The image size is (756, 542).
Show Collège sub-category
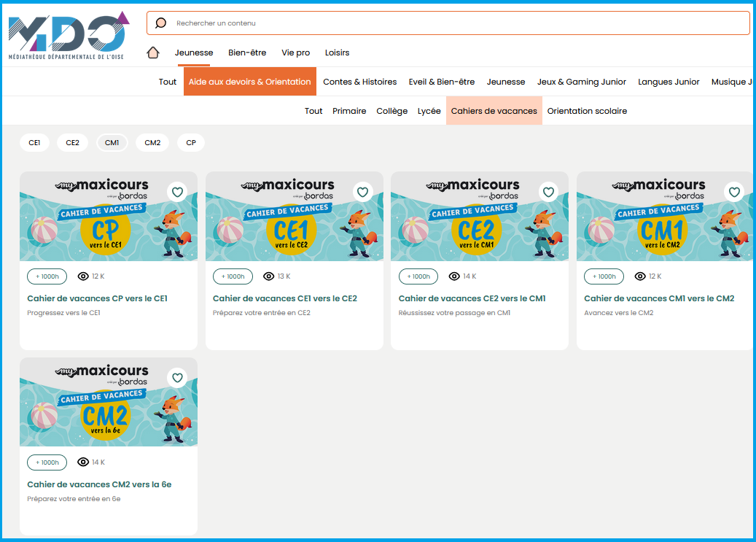point(392,111)
